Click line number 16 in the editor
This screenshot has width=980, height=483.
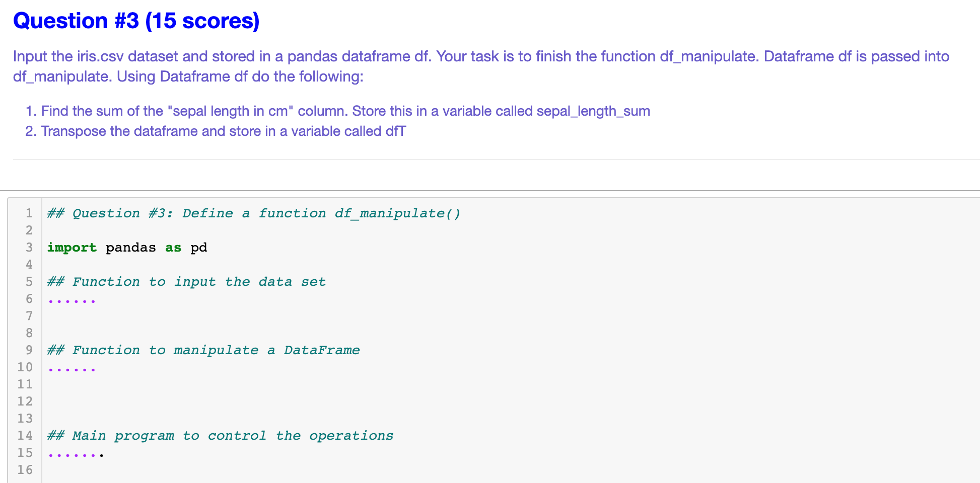click(x=25, y=469)
